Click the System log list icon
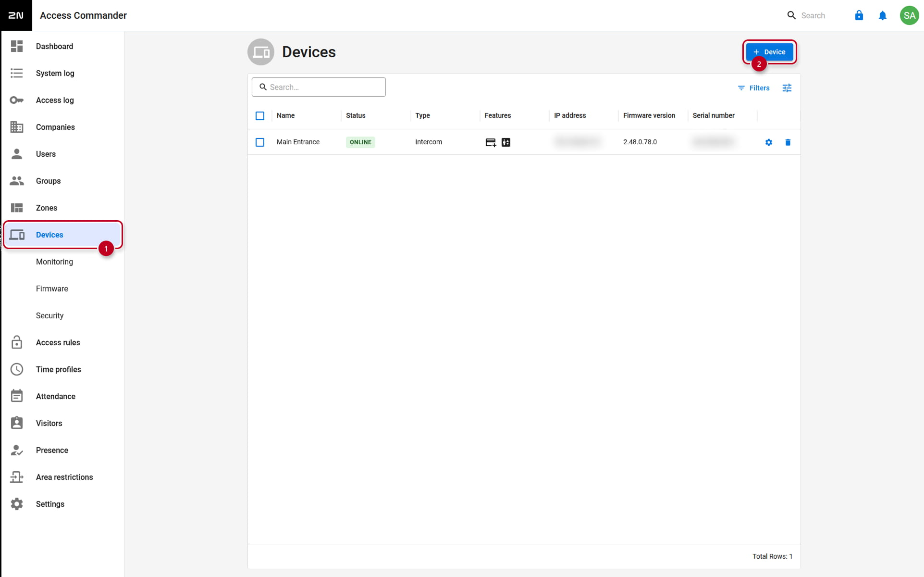Image resolution: width=924 pixels, height=577 pixels. point(17,73)
